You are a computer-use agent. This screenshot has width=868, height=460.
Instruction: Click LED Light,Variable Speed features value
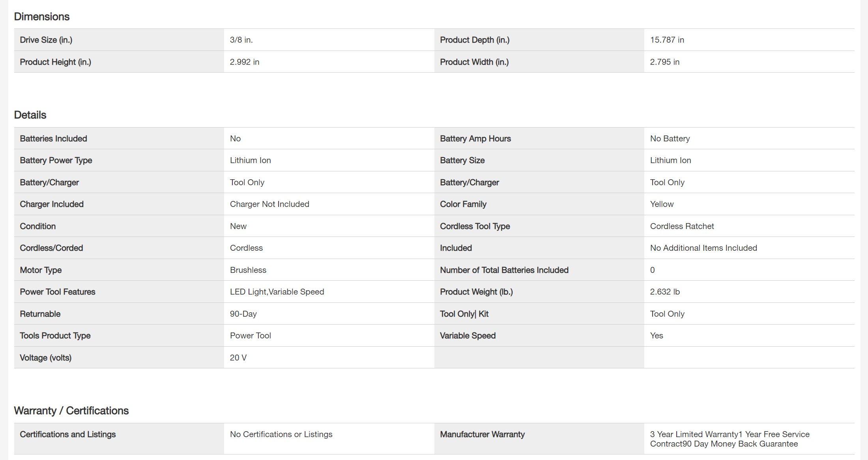pos(277,292)
